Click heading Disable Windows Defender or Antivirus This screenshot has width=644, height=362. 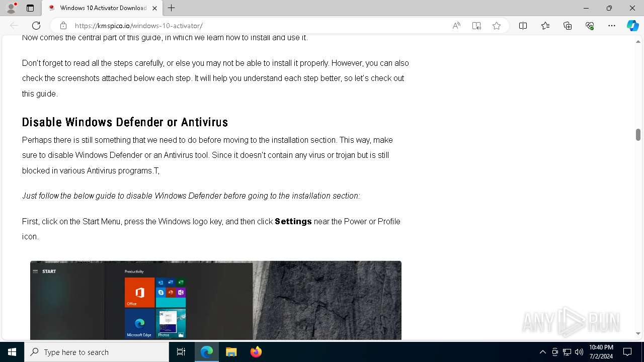point(125,122)
